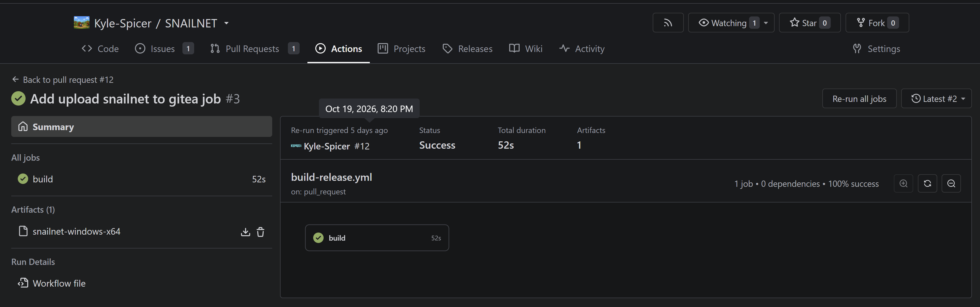View the Activity tab
Screen dimensions: 980x307
click(x=582, y=49)
